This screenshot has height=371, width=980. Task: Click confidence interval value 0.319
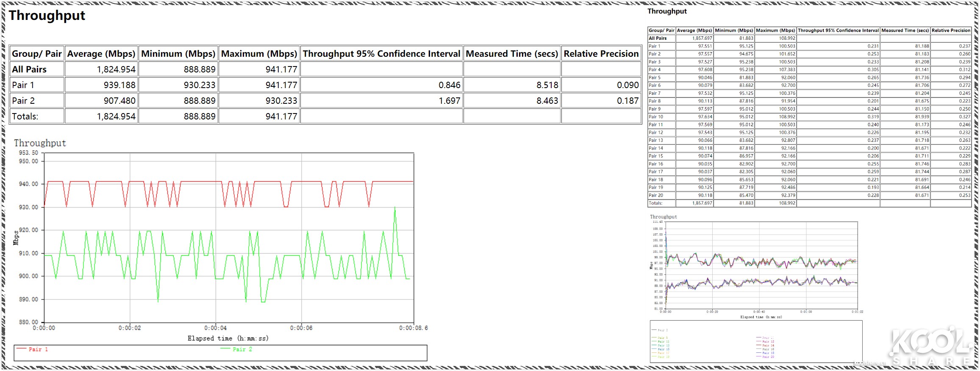point(873,117)
